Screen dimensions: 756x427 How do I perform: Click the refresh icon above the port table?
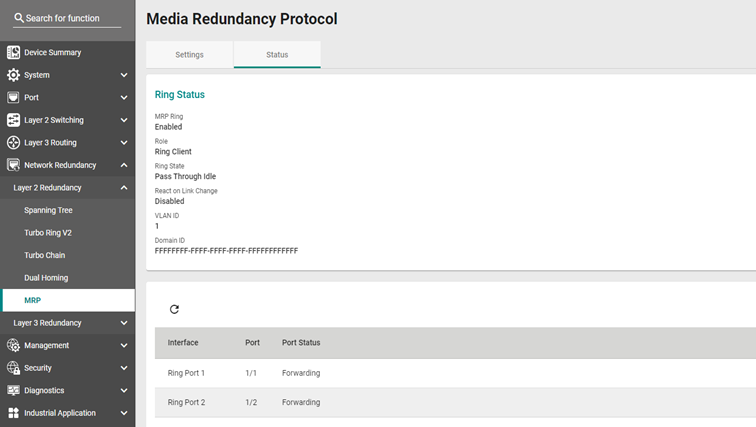tap(174, 309)
